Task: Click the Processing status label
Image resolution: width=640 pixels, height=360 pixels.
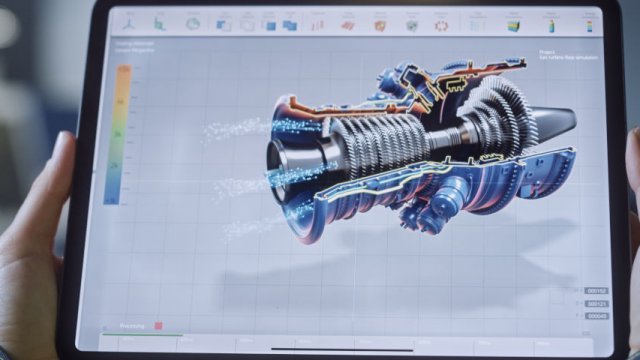Action: [x=132, y=326]
